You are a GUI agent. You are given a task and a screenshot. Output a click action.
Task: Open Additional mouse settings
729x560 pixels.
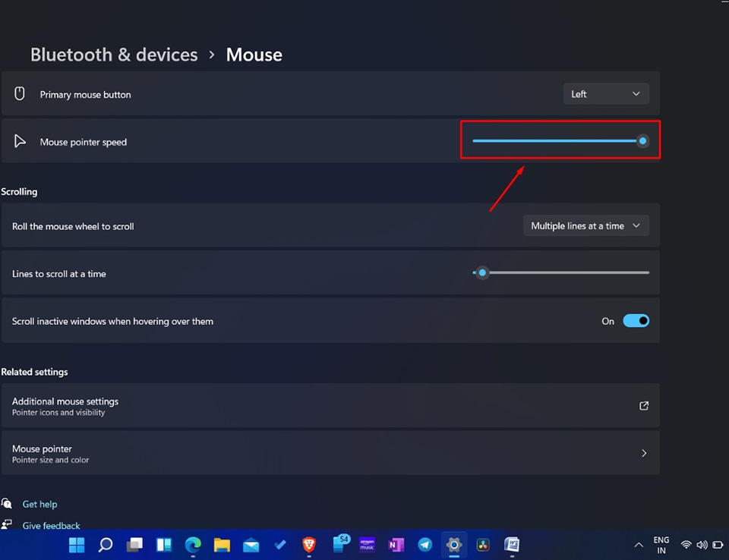pyautogui.click(x=330, y=406)
